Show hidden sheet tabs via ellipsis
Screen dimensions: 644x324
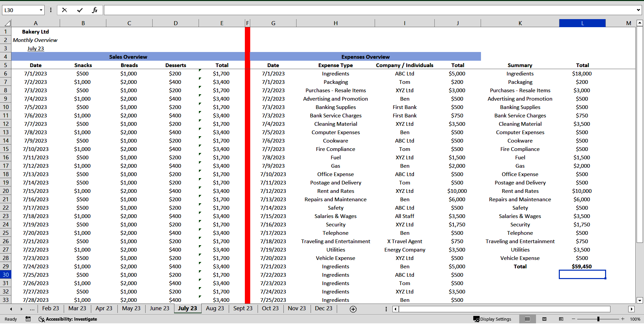coord(32,309)
